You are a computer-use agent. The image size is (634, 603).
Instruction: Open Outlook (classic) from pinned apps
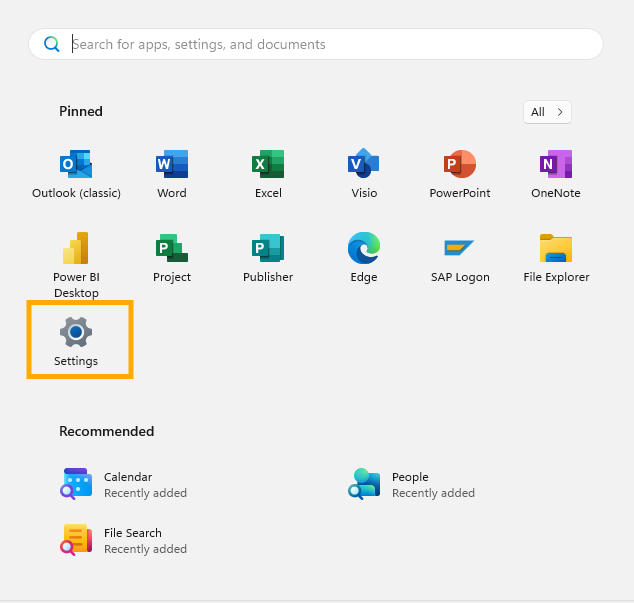pos(76,174)
